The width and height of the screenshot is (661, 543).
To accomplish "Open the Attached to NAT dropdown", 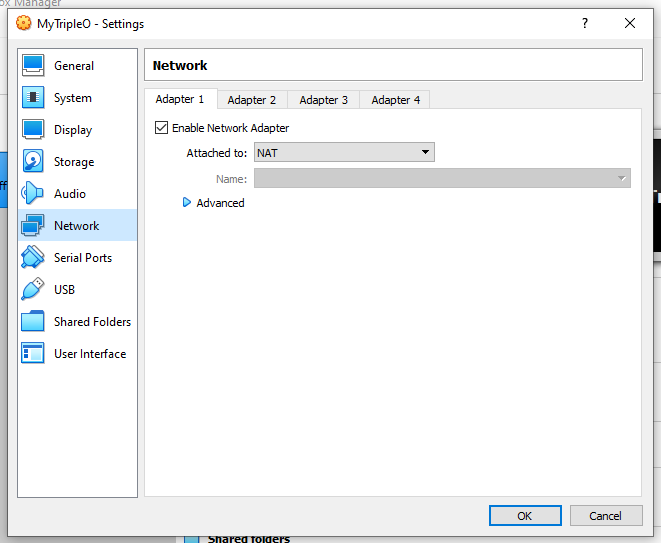I will [x=344, y=152].
